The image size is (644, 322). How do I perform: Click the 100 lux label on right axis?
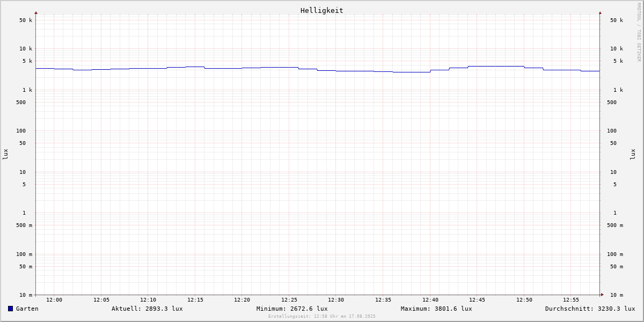(612, 131)
